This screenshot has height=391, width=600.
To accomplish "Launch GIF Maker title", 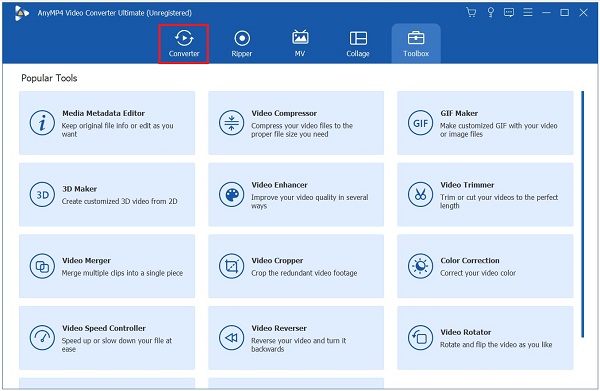I will 459,113.
